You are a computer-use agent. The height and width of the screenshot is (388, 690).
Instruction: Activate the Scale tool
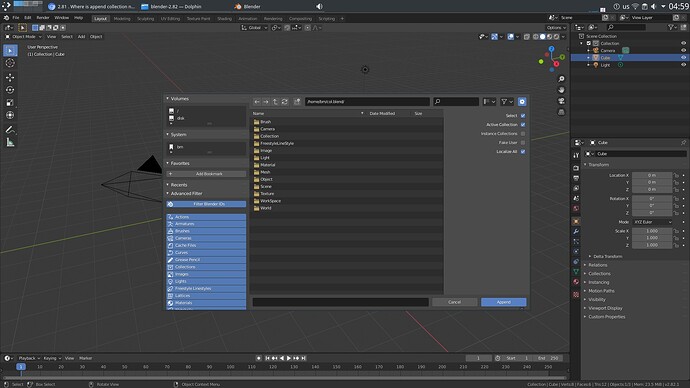[10, 103]
